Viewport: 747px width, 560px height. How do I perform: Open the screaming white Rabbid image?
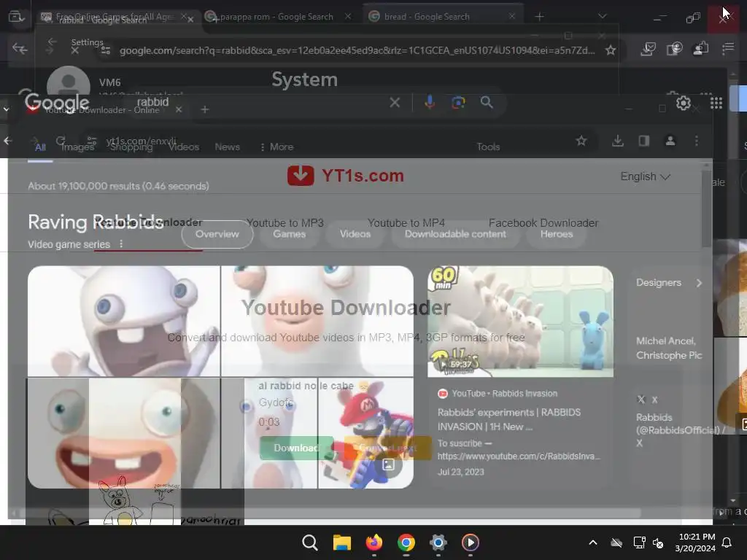[124, 322]
